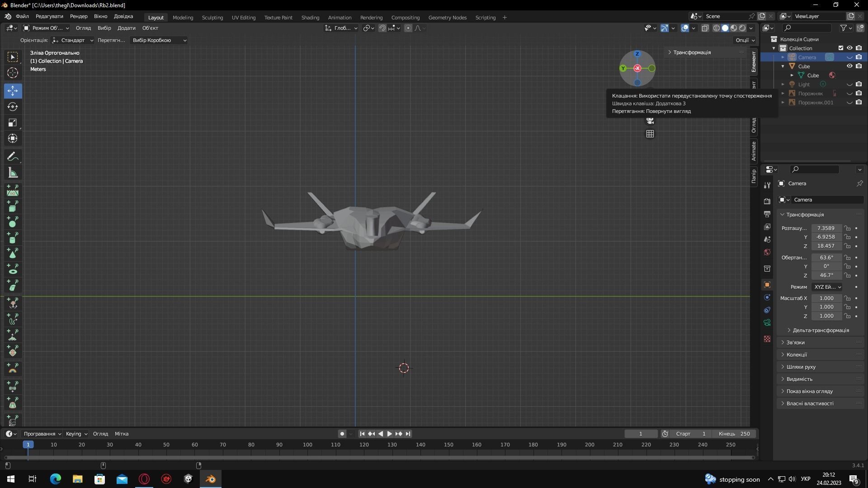Open the Файл menu
This screenshot has height=488, width=868.
22,16
